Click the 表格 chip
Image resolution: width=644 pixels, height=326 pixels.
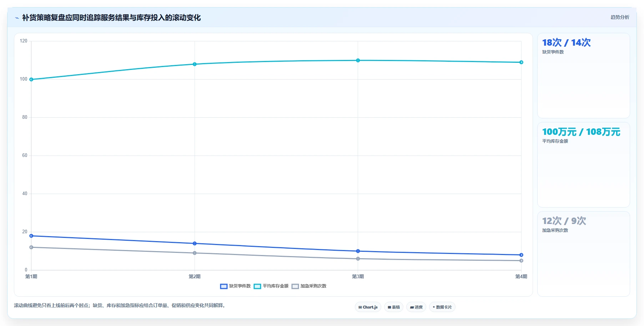point(394,307)
